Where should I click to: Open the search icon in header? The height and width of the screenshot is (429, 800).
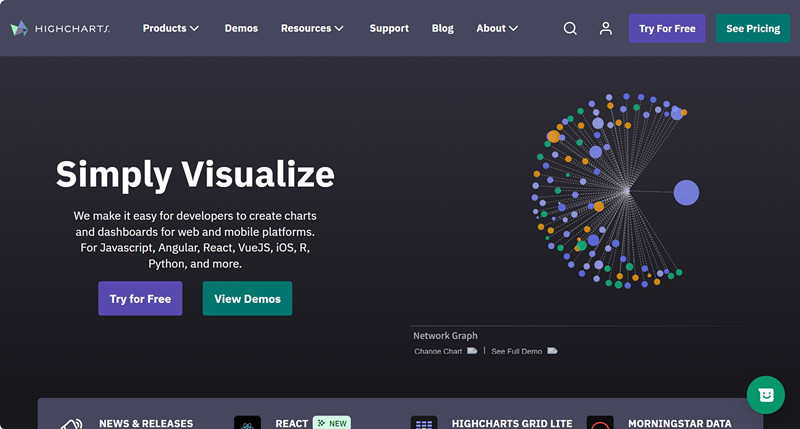(x=570, y=29)
